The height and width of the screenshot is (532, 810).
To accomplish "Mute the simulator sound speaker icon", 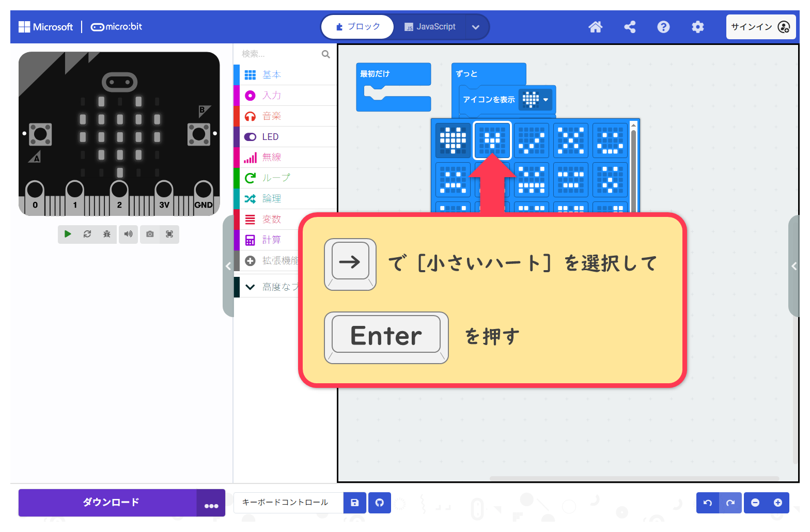I will click(128, 234).
